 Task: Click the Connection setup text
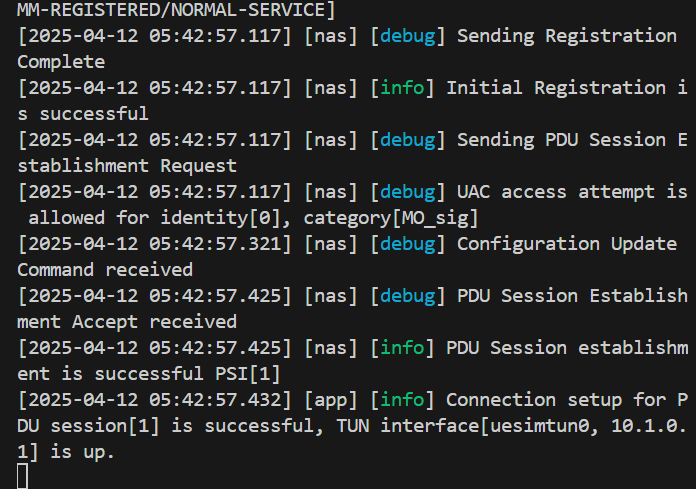tap(534, 400)
